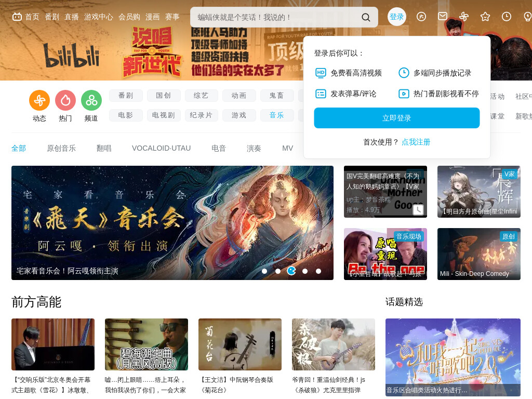Select the first carousel dot
Image resolution: width=532 pixels, height=399 pixels.
pyautogui.click(x=264, y=271)
